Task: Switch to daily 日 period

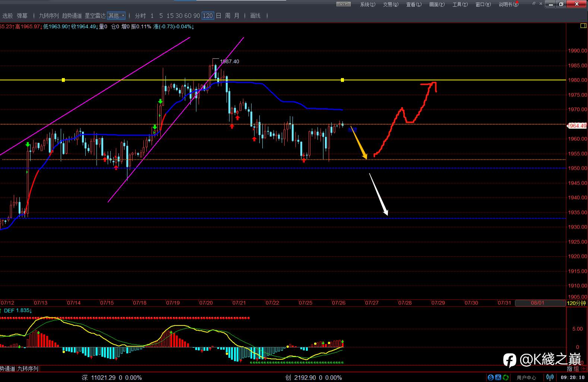Action: [x=218, y=16]
